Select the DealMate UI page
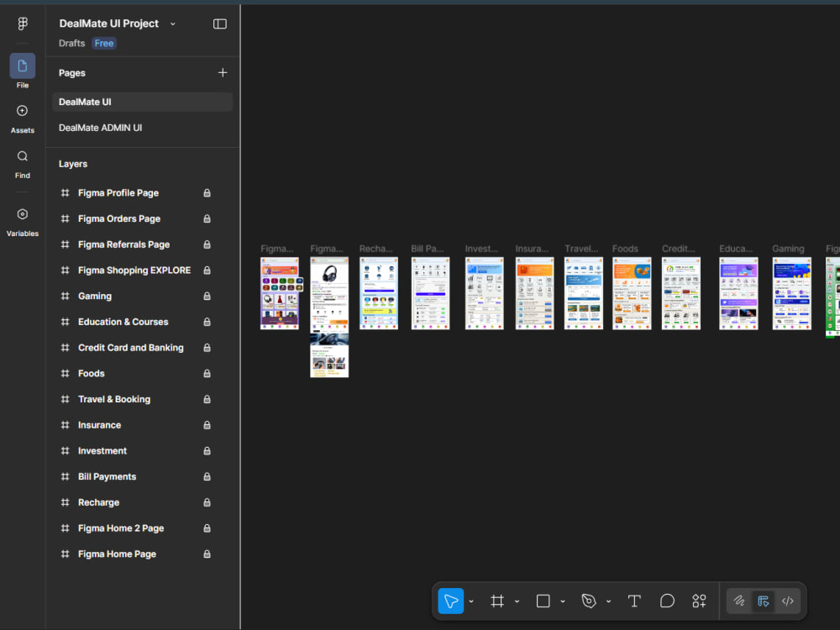Image resolution: width=840 pixels, height=630 pixels. pos(143,102)
